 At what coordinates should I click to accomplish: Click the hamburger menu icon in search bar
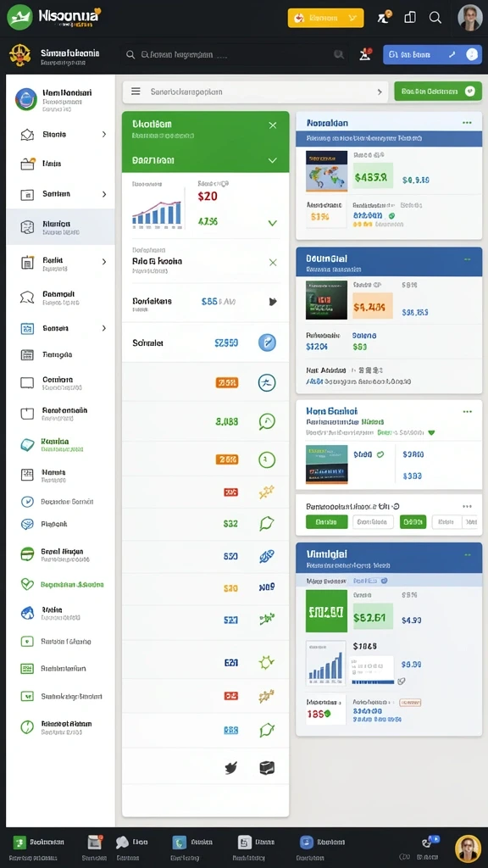(136, 92)
